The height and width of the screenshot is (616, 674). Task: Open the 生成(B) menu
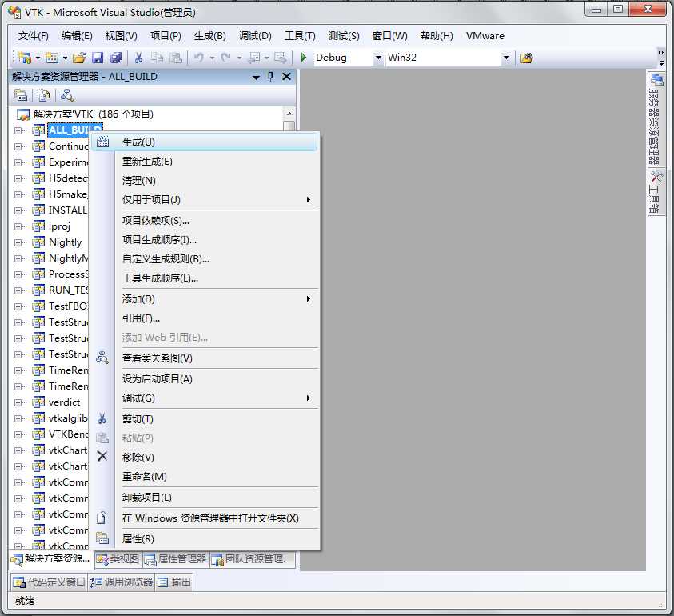209,36
